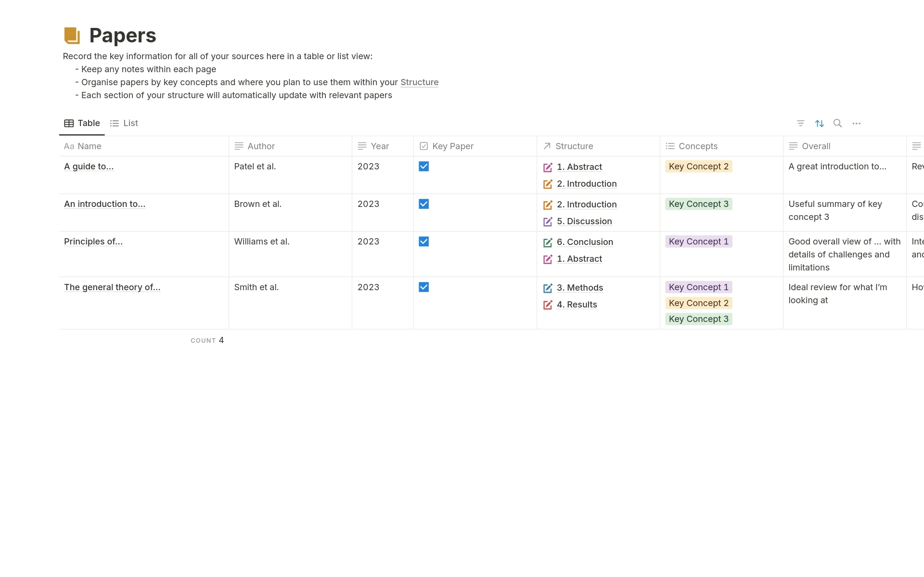Open the 6. Conclusion structure link

(585, 242)
